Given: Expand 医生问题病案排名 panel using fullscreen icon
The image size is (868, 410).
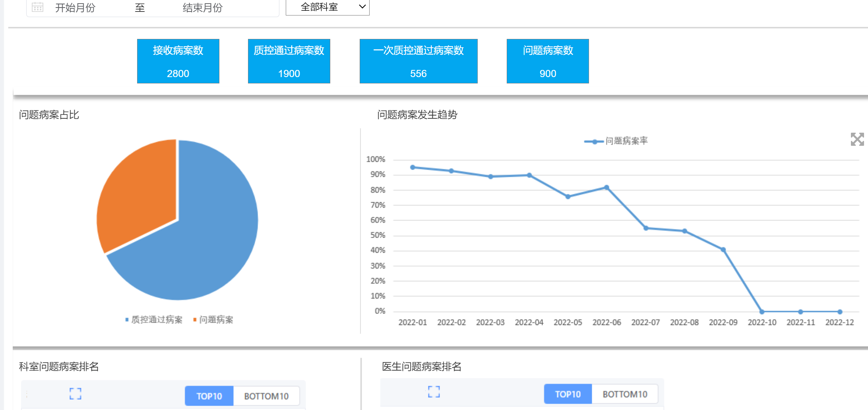Looking at the screenshot, I should (434, 392).
